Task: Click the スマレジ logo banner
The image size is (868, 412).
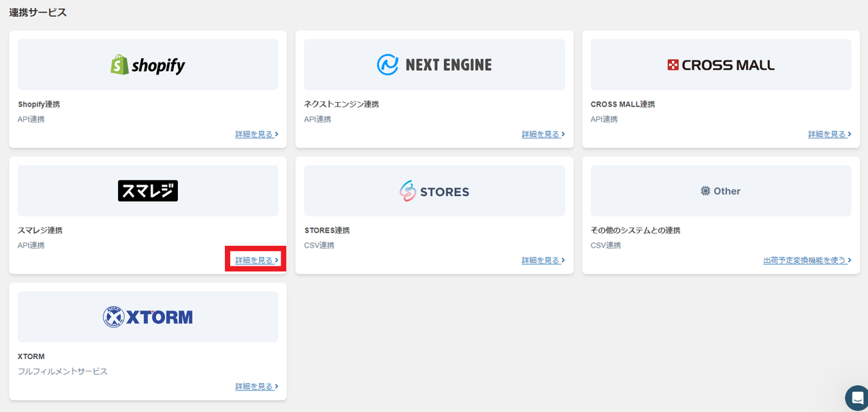Action: pyautogui.click(x=148, y=191)
